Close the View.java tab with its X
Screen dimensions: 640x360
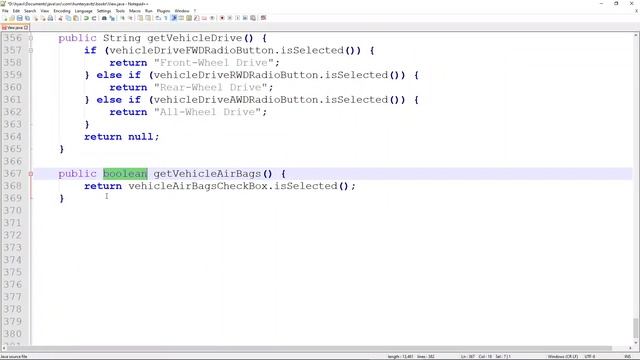[26, 28]
